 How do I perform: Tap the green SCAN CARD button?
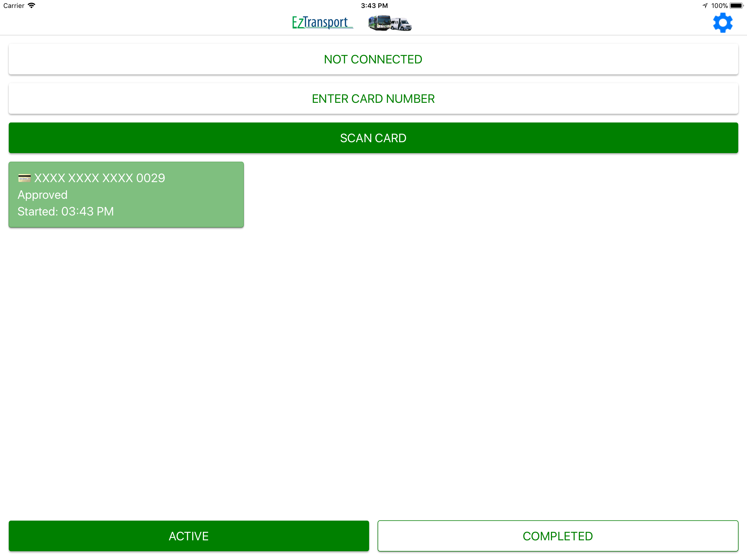373,138
